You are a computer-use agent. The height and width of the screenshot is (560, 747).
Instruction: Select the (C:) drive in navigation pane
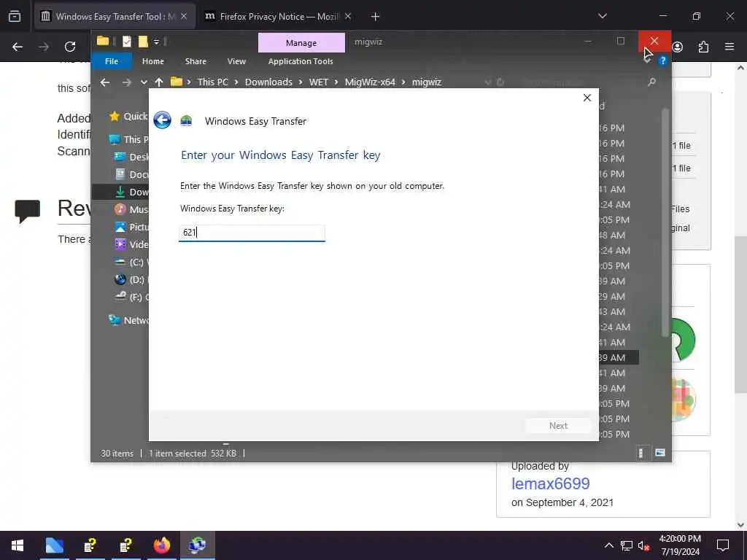pos(131,262)
